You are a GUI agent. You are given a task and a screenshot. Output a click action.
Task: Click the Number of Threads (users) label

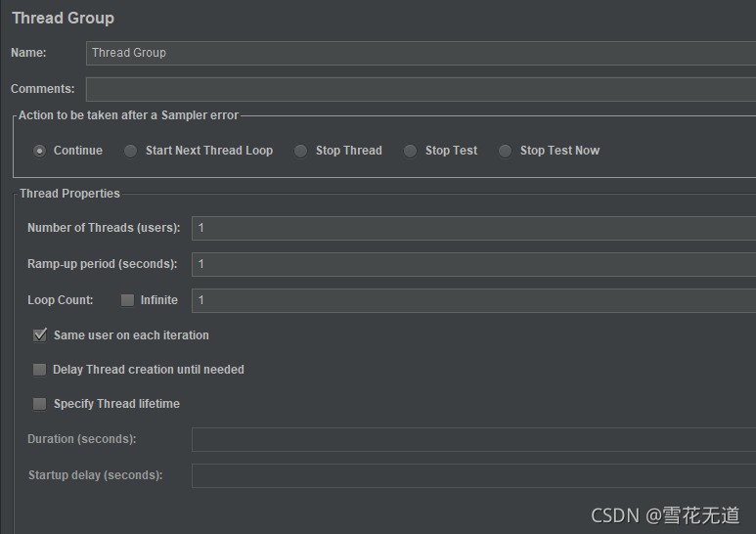click(x=104, y=228)
